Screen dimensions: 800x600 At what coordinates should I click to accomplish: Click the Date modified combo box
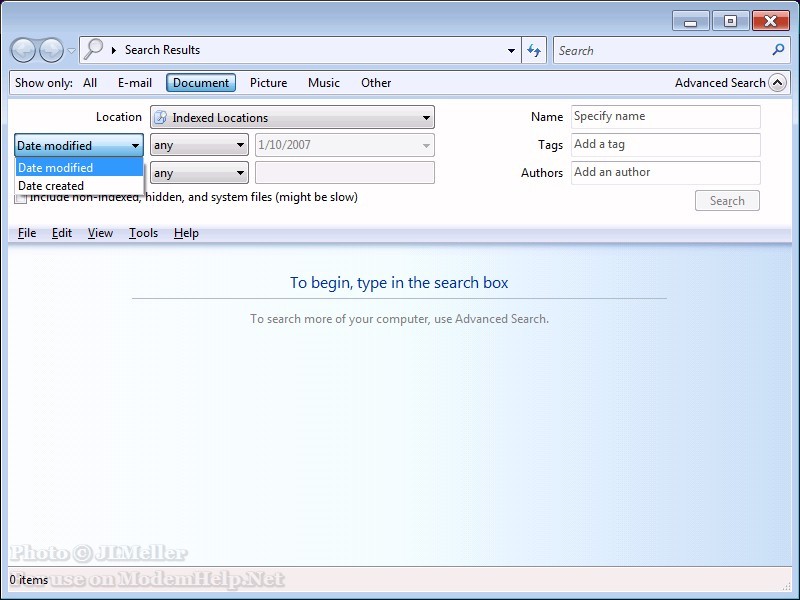pyautogui.click(x=79, y=145)
